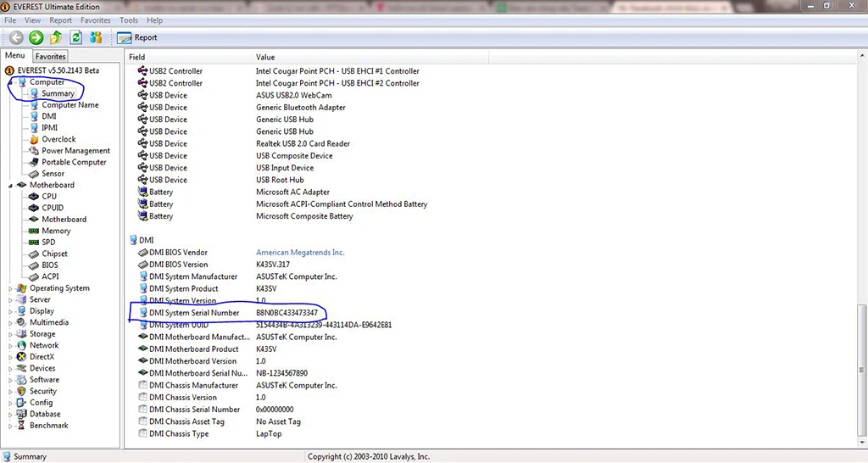Select the Realtek USB 2.0 Card Reader value

pyautogui.click(x=303, y=143)
